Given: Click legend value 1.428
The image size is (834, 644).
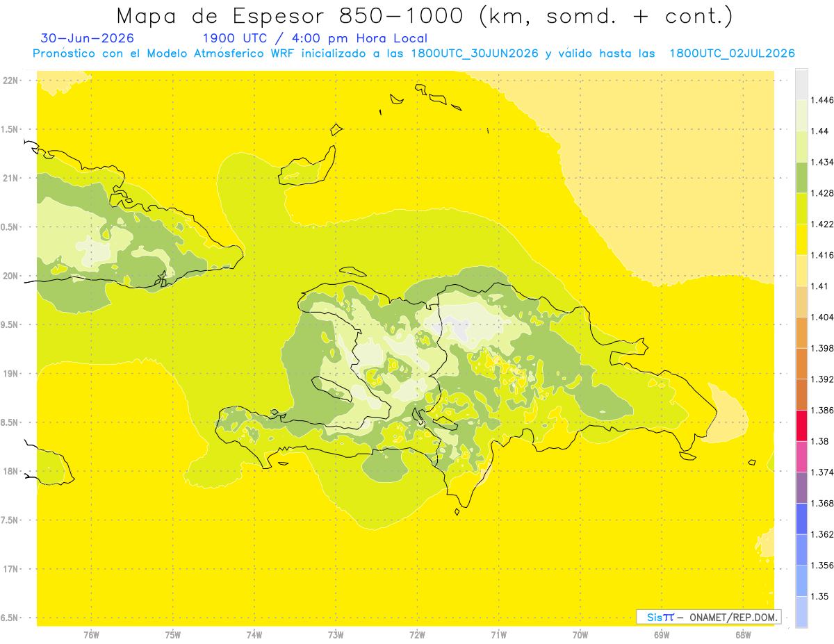Looking at the screenshot, I should click(x=821, y=193).
